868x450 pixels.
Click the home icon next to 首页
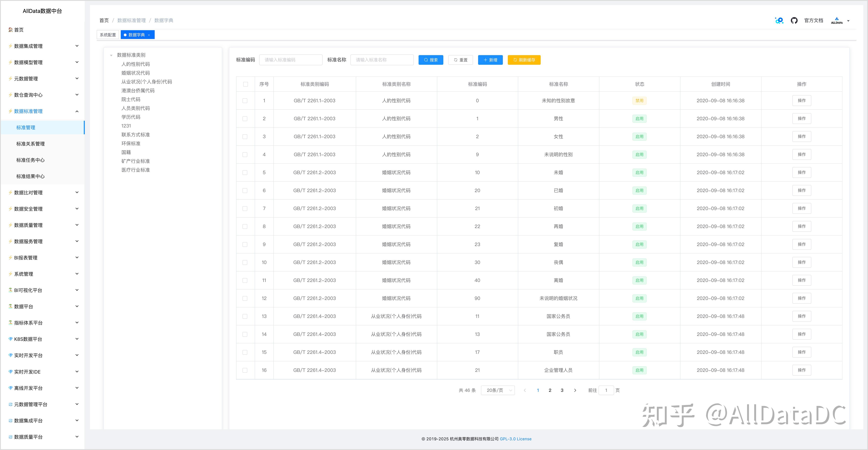click(11, 30)
